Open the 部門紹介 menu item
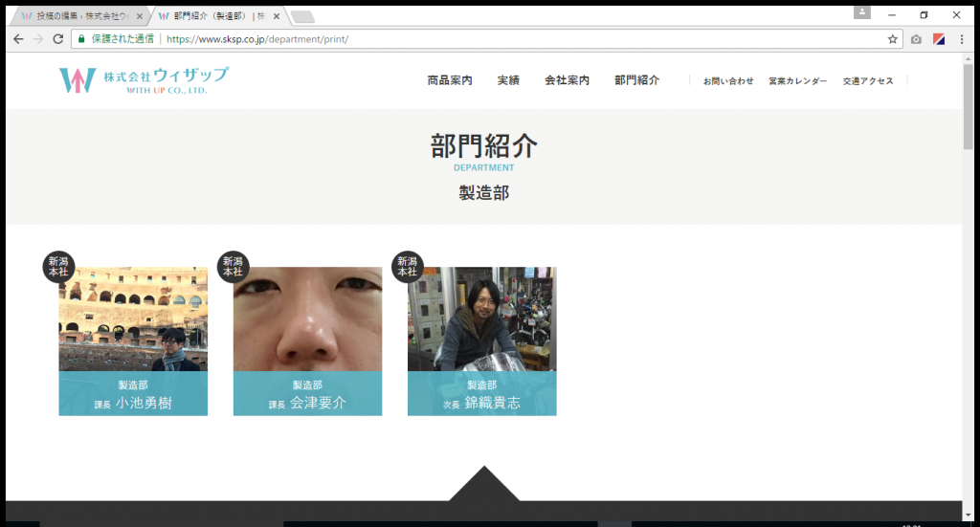Image resolution: width=980 pixels, height=527 pixels. 636,80
